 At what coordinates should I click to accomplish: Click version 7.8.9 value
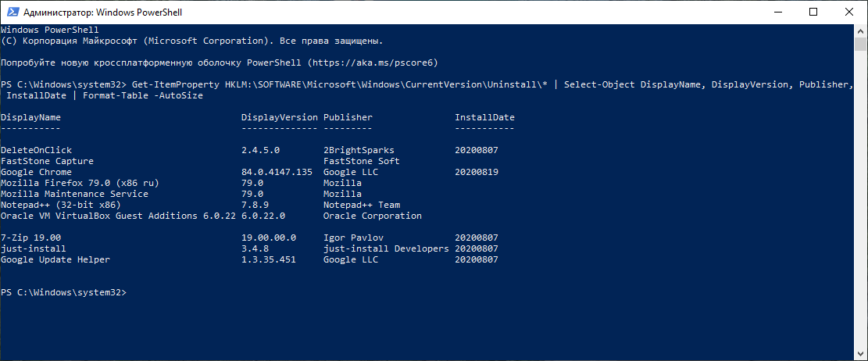pos(255,205)
